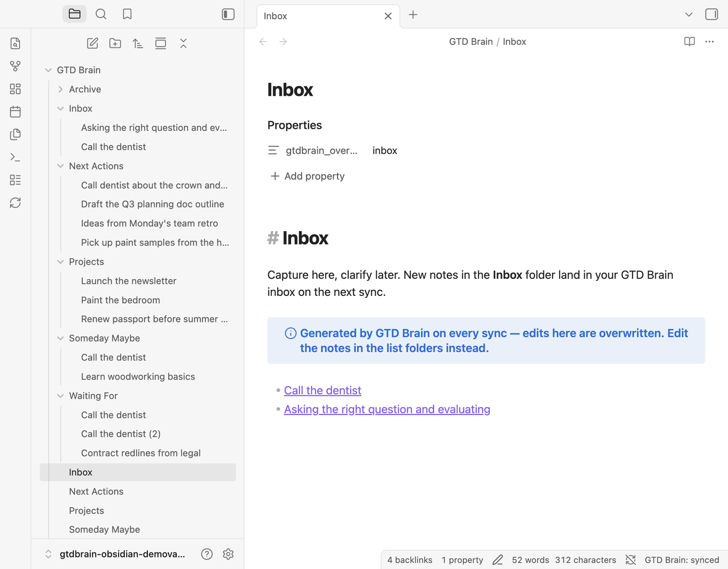Open help icon
This screenshot has height=569, width=728.
pyautogui.click(x=207, y=554)
